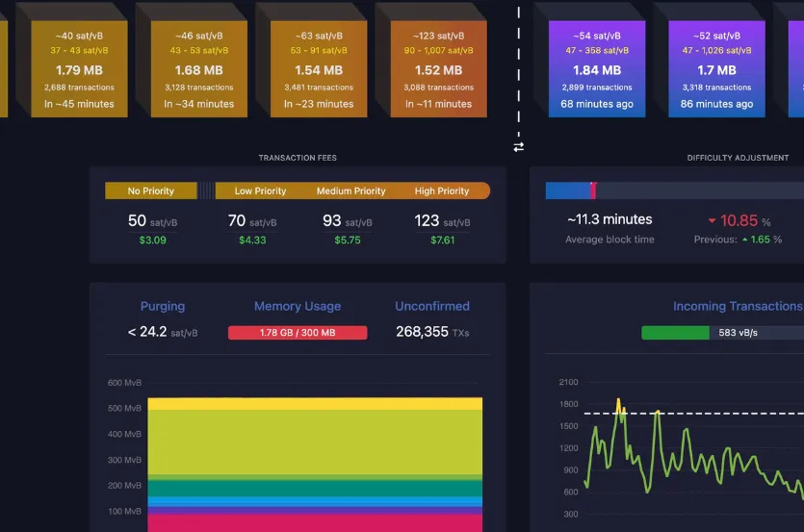Open the ~46 sat/vB pending block
The height and width of the screenshot is (532, 804).
[199, 68]
